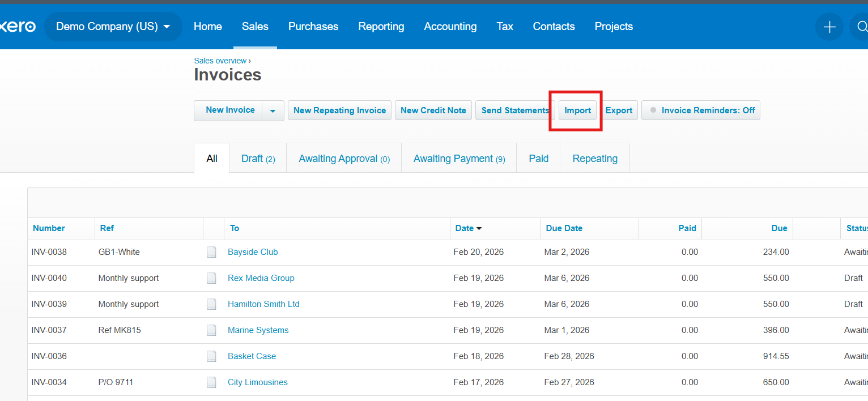Open the Projects menu
868x401 pixels.
point(614,27)
